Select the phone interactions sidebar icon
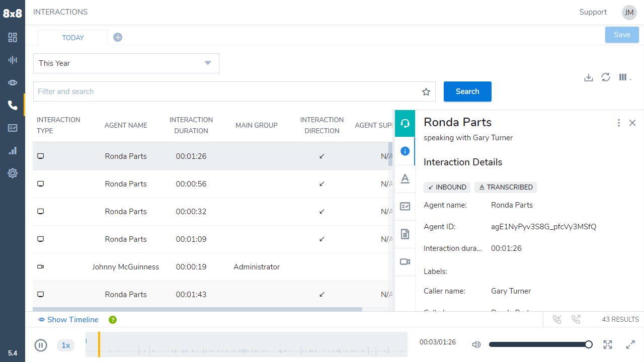 pos(13,105)
